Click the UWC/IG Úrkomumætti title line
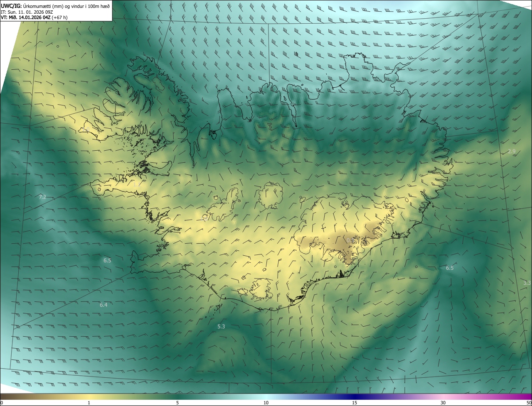This screenshot has width=532, height=406. coord(55,6)
